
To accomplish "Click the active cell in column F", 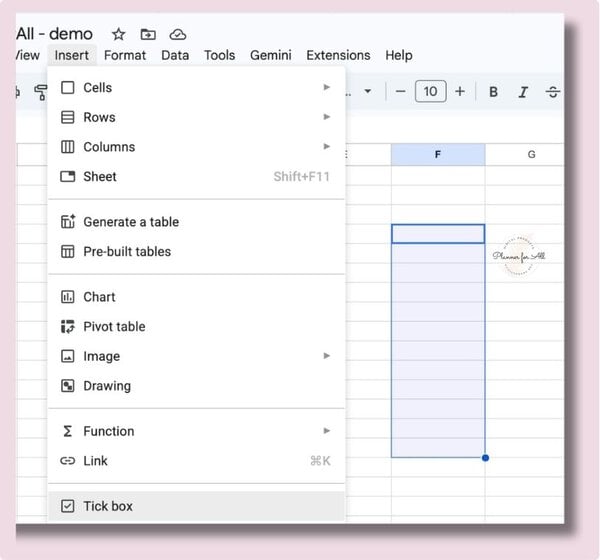I will (438, 234).
